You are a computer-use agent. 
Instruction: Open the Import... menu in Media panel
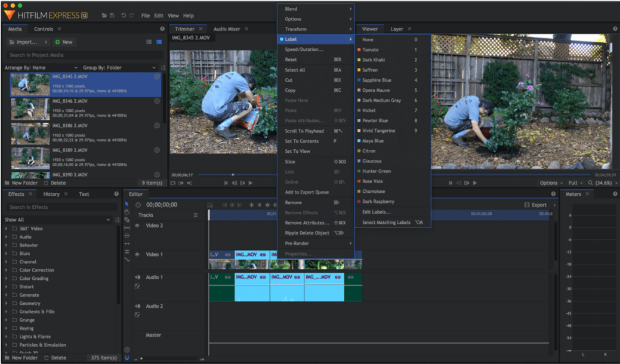[26, 42]
